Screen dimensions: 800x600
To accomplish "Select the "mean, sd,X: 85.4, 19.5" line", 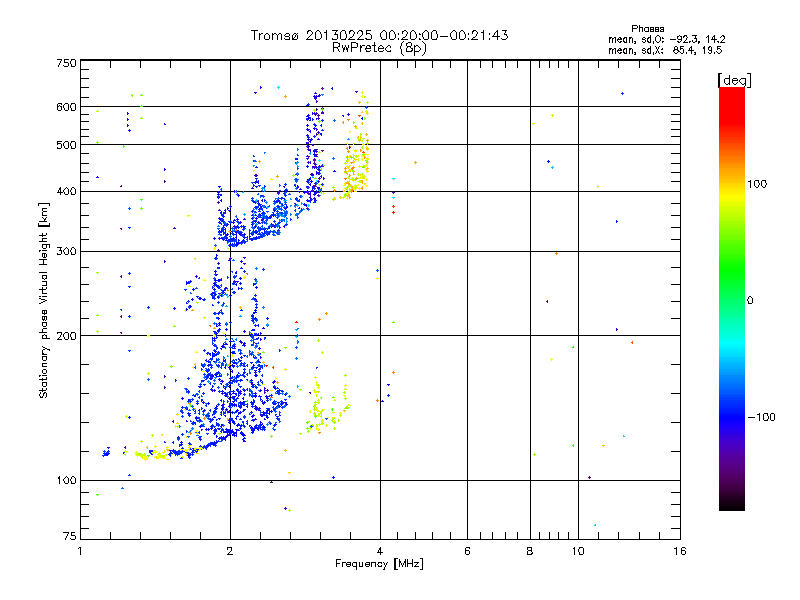I will pyautogui.click(x=665, y=50).
